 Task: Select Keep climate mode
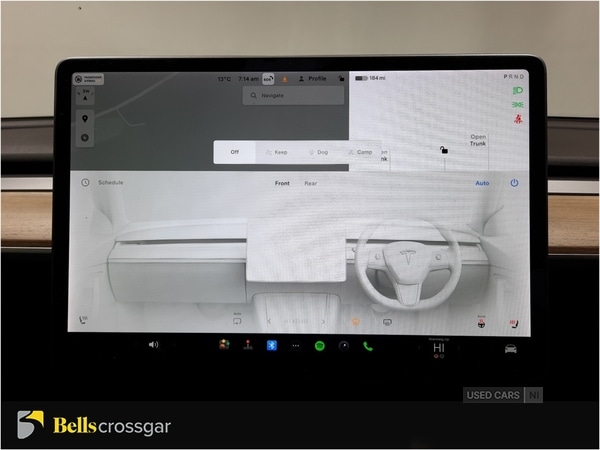tap(276, 152)
